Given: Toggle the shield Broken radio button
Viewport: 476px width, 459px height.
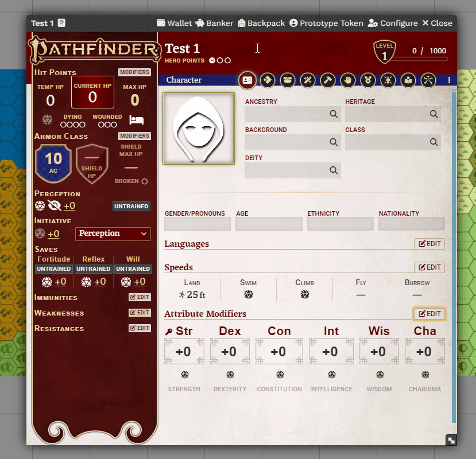Looking at the screenshot, I should (145, 181).
